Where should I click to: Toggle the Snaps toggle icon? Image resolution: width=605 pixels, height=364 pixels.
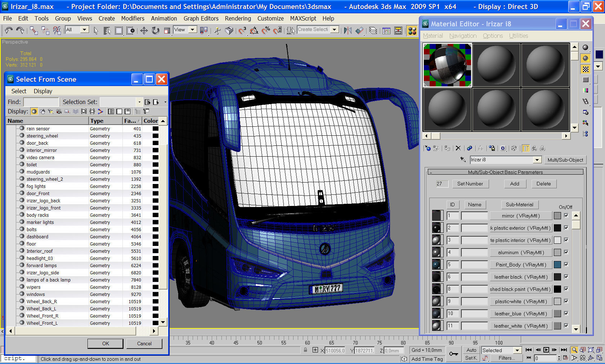tap(242, 31)
